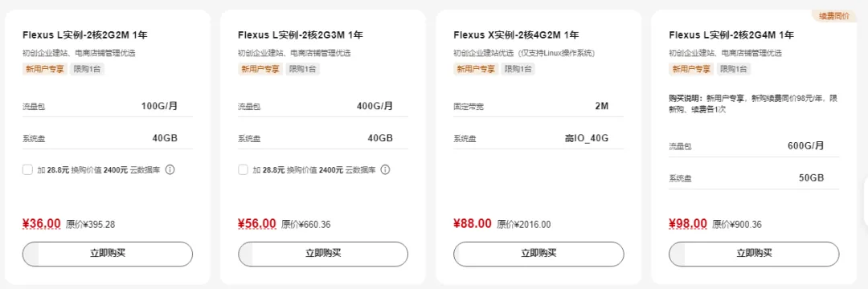This screenshot has width=868, height=289.
Task: Open Flexus L实例-2核2G3M 1年 title
Action: click(x=301, y=35)
